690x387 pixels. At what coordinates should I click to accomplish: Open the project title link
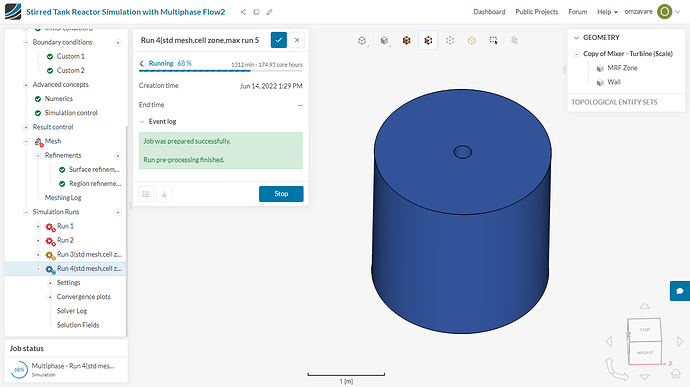coord(125,12)
